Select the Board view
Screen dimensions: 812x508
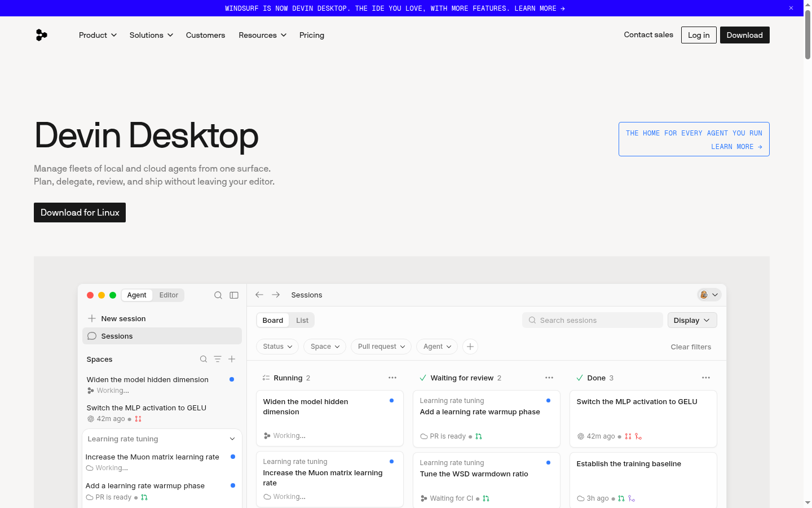(x=273, y=320)
